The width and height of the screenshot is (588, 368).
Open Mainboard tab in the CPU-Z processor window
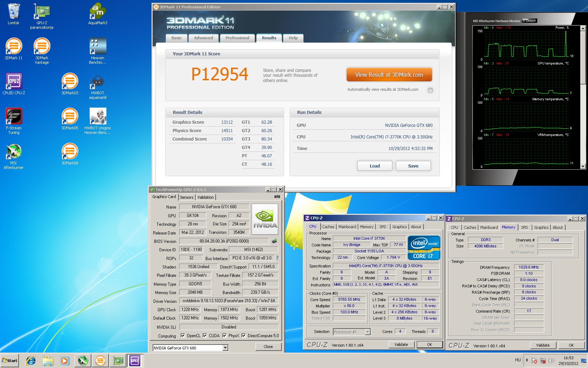[x=347, y=227]
